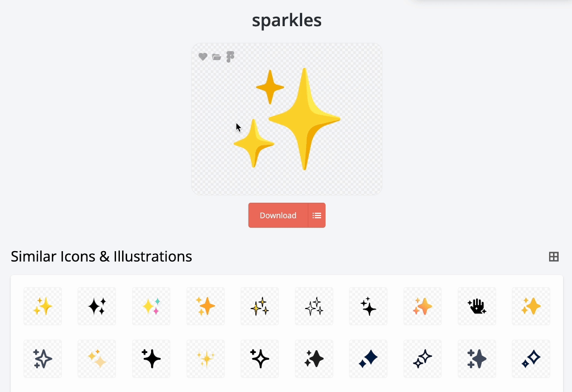572x392 pixels.
Task: Open the black outlined sparkle with one plus
Action: [260, 359]
